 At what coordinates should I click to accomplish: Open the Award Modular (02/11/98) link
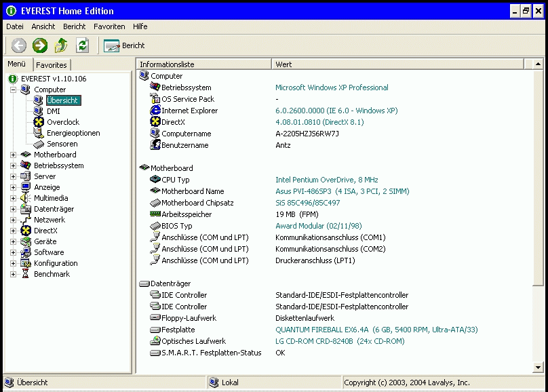[x=318, y=226]
